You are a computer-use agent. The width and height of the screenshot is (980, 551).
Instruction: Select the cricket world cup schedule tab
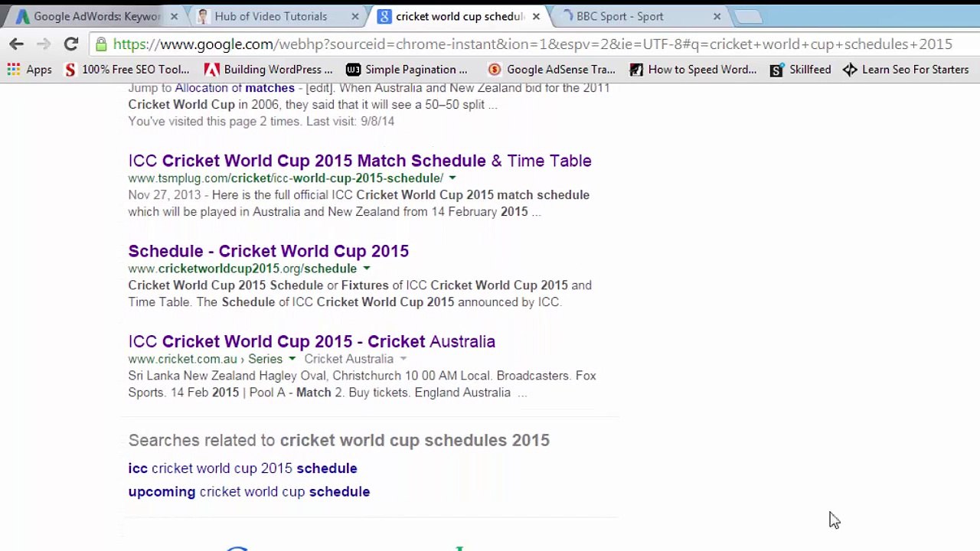pos(458,16)
